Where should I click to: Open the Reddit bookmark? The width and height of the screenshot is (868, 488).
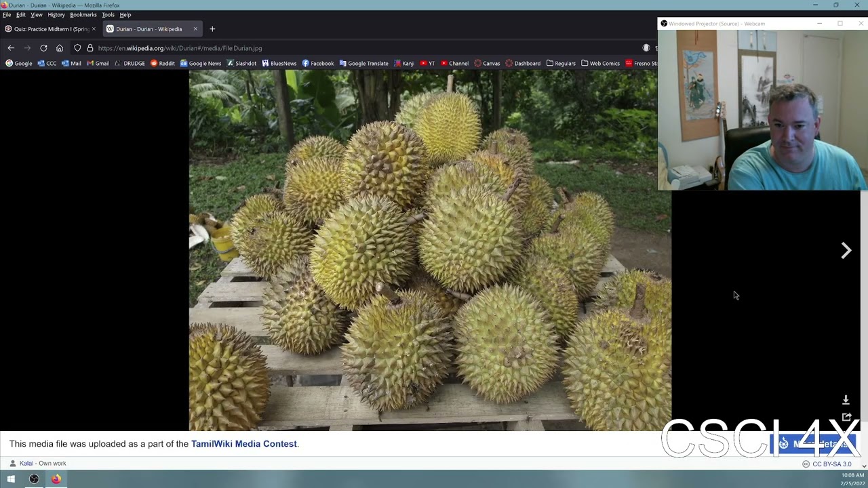tap(163, 64)
